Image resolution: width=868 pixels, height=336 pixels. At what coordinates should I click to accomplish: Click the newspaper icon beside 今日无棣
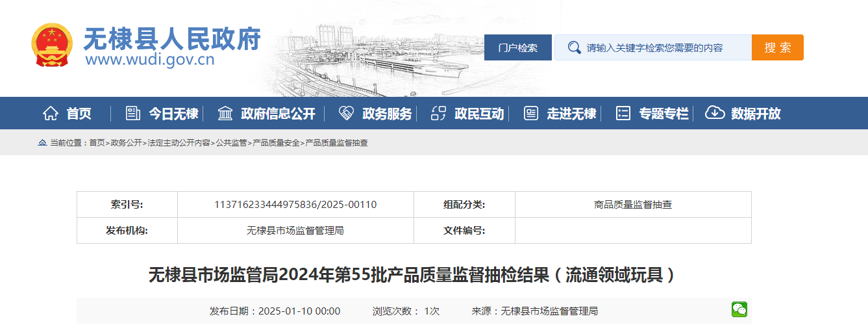point(132,113)
